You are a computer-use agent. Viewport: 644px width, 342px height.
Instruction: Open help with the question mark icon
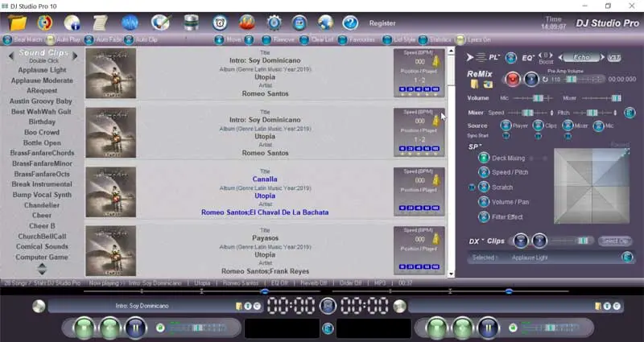pyautogui.click(x=350, y=23)
